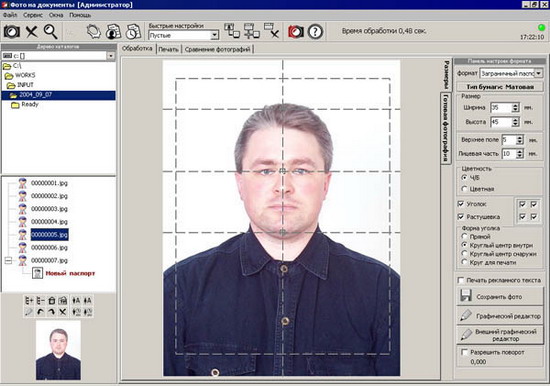Click the magnifying glass zoom icon
This screenshot has height=386, width=550.
click(x=51, y=32)
